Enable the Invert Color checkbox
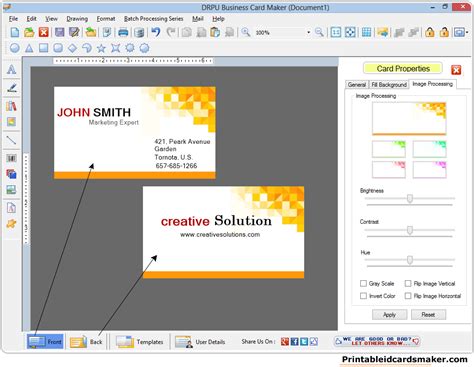Screen dimensions: 474x367 (363, 296)
